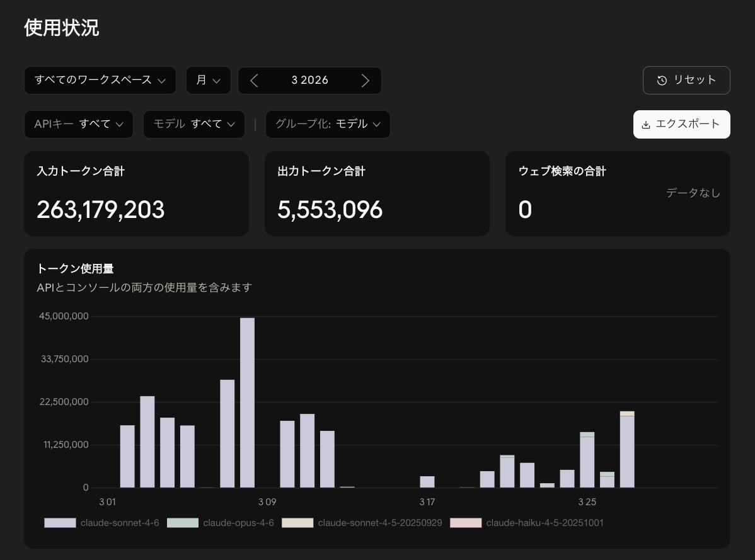Go to next month with right chevron
The image size is (755, 560).
point(365,81)
